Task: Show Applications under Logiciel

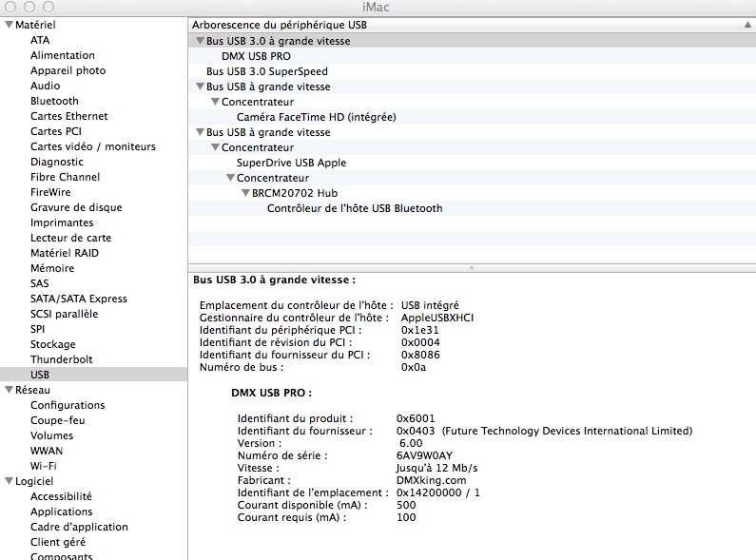Action: (61, 512)
